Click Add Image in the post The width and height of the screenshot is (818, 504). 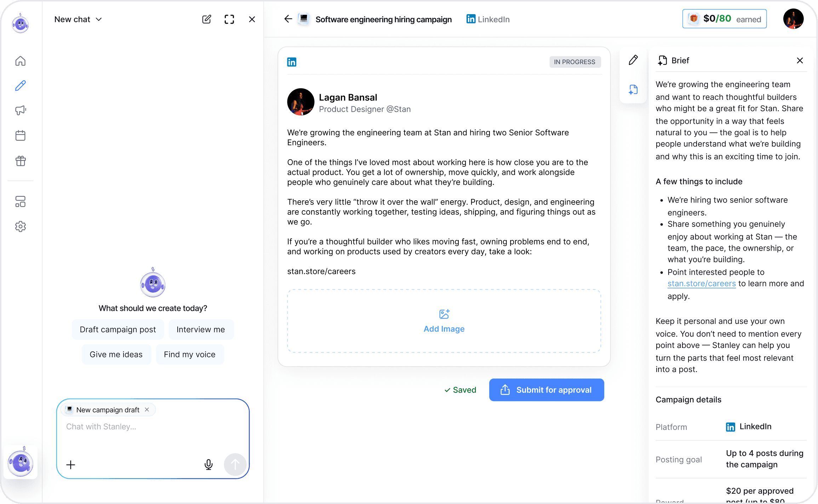(444, 321)
